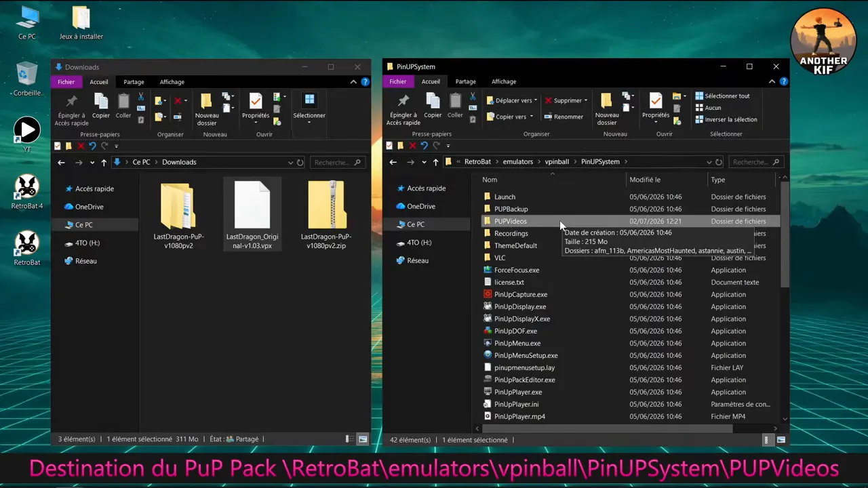
Task: Open the Jeux à installer desktop folder
Action: pos(81,23)
